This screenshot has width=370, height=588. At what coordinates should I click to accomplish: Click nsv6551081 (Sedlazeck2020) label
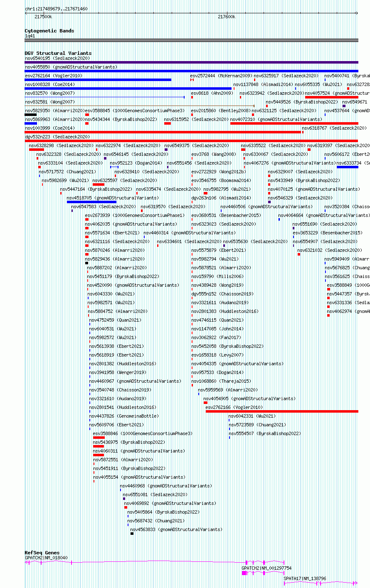pyautogui.click(x=155, y=495)
